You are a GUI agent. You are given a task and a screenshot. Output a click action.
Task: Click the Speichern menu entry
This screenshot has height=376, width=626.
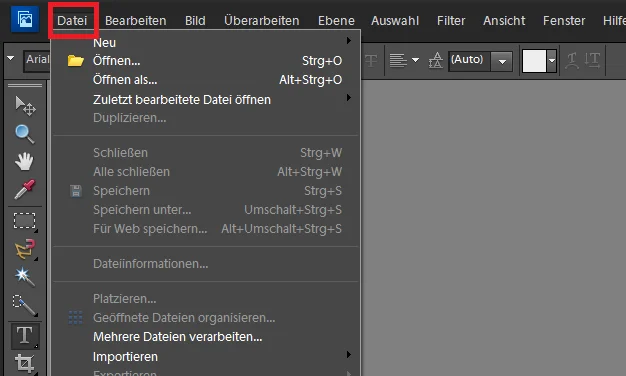pyautogui.click(x=206, y=191)
